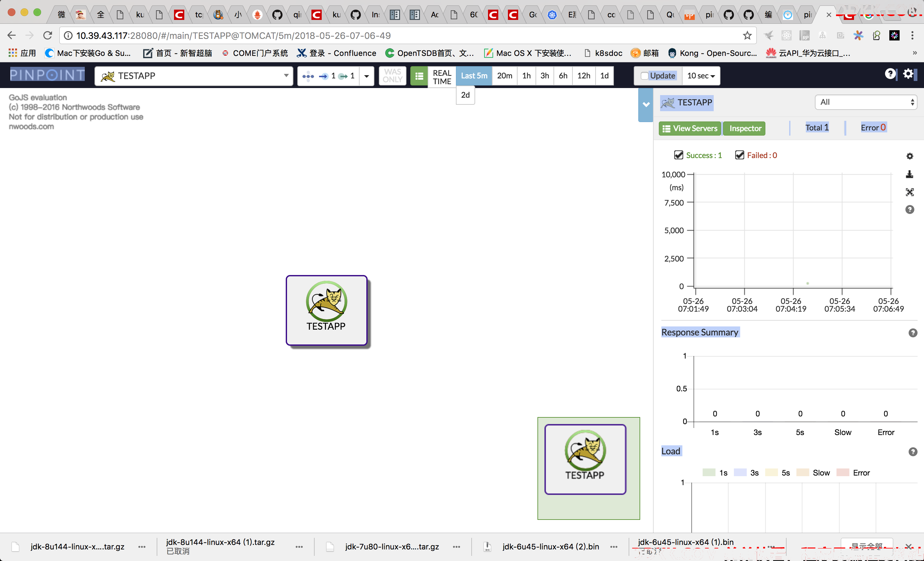Viewport: 924px width, 561px height.
Task: Select the TESTAPP Tomcat node in server map
Action: (326, 310)
